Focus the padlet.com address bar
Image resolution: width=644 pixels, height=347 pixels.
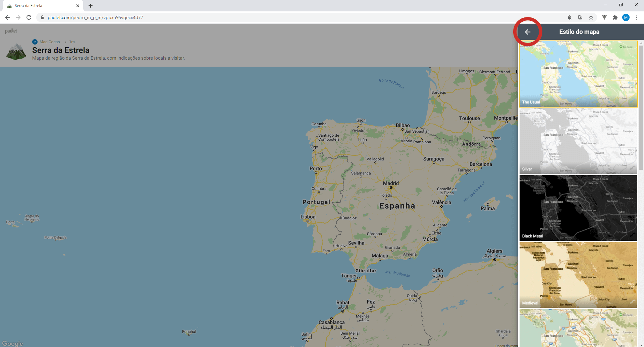[x=302, y=17]
